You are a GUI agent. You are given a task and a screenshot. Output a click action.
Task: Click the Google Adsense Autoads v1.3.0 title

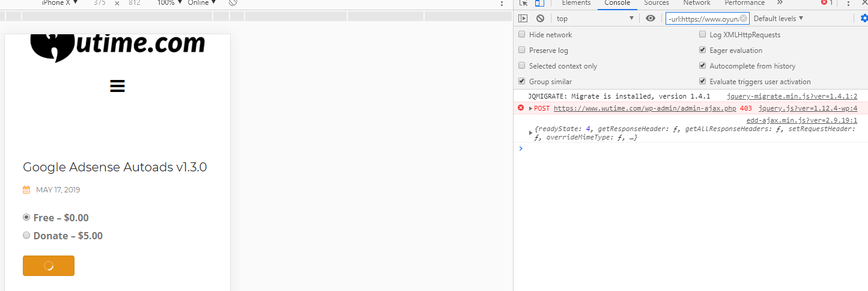(115, 167)
